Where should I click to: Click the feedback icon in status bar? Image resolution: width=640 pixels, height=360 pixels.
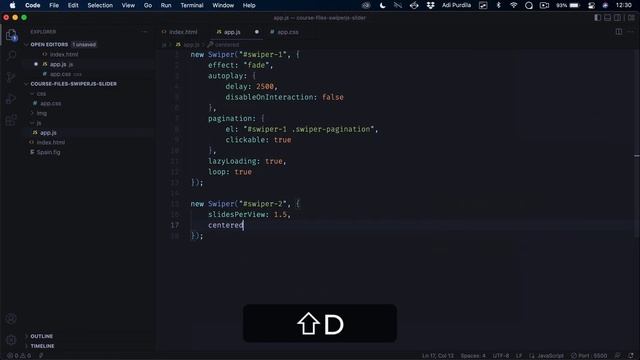click(x=618, y=356)
